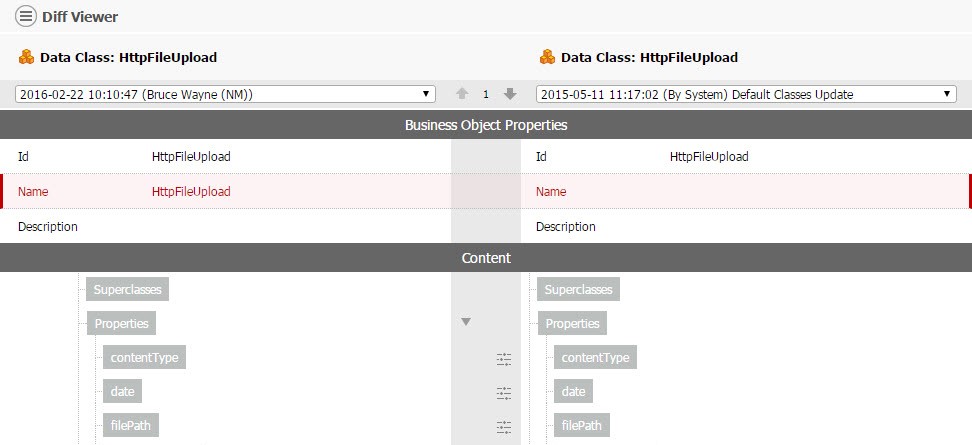Viewport: 972px width, 445px height.
Task: Click the Content section header
Action: (486, 258)
